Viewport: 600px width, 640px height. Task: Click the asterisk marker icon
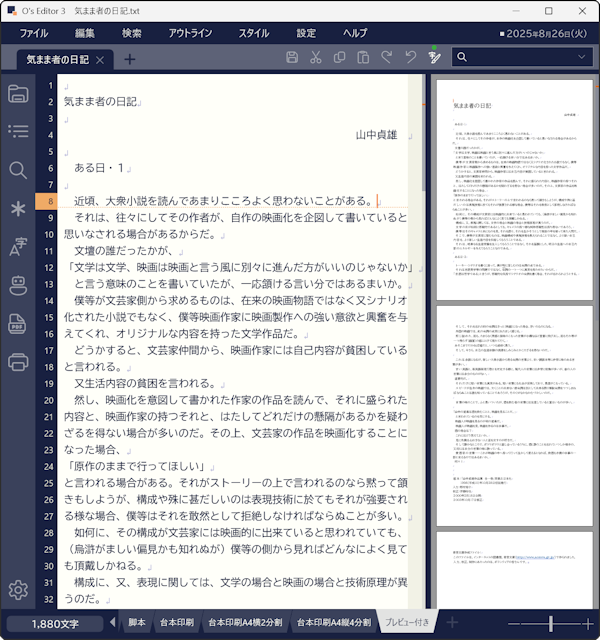18,208
